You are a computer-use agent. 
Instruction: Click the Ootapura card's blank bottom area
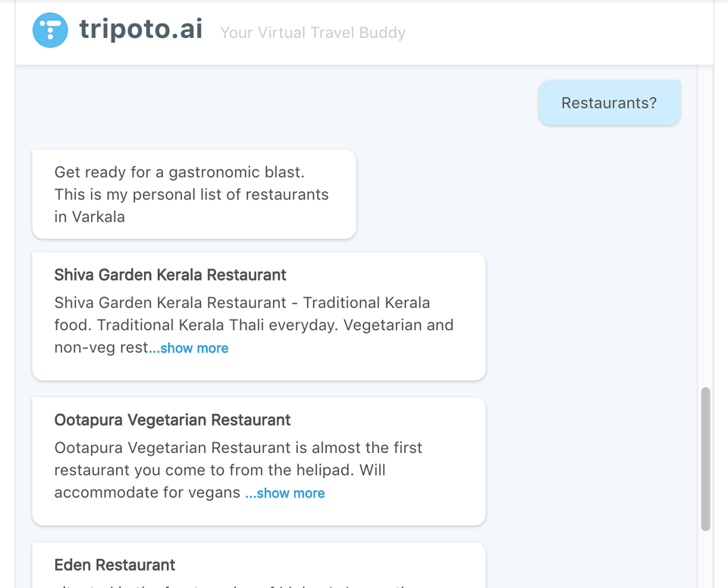click(x=259, y=514)
